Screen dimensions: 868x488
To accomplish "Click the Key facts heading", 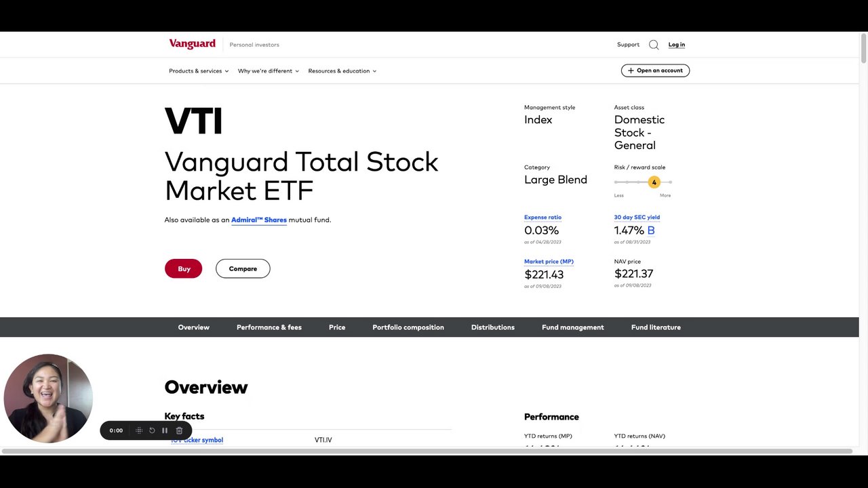I will [x=184, y=416].
